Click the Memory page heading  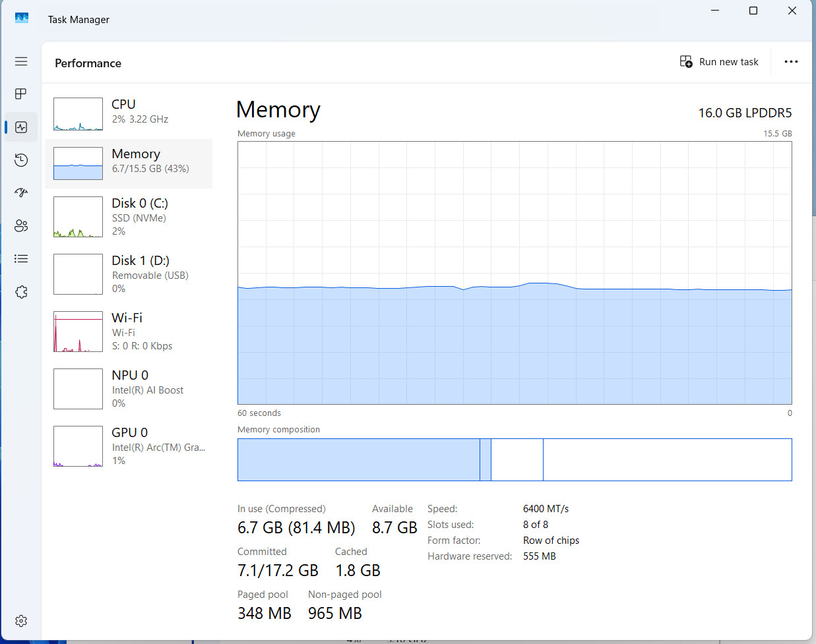coord(278,110)
